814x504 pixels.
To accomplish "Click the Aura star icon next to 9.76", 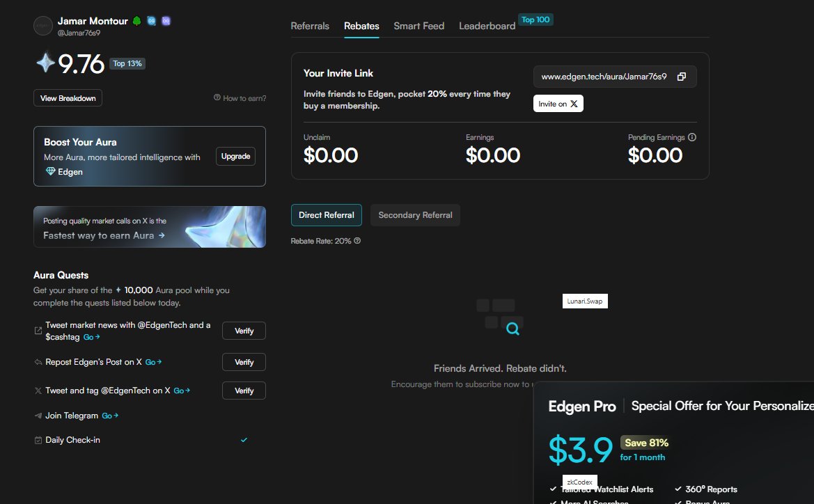I will point(45,63).
